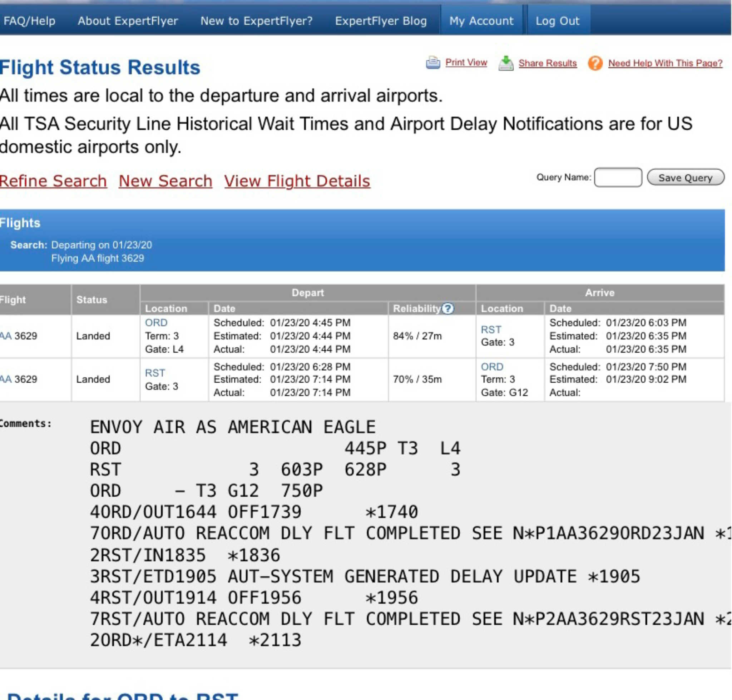This screenshot has height=700, width=732.
Task: Click AA 3629 flight link in first row
Action: pyautogui.click(x=18, y=336)
